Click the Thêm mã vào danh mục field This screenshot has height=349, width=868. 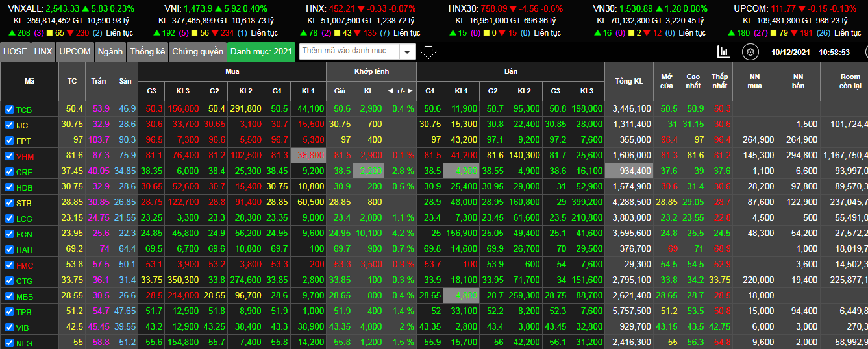tap(349, 52)
